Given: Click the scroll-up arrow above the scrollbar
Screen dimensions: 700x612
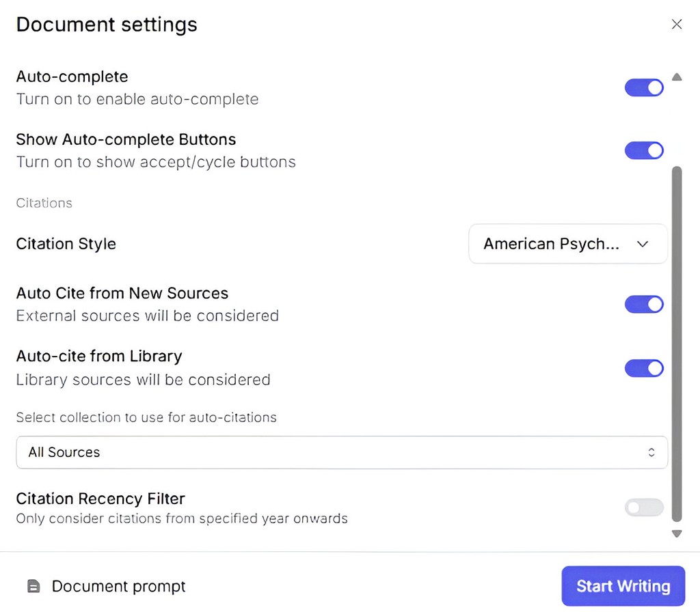Looking at the screenshot, I should (677, 76).
